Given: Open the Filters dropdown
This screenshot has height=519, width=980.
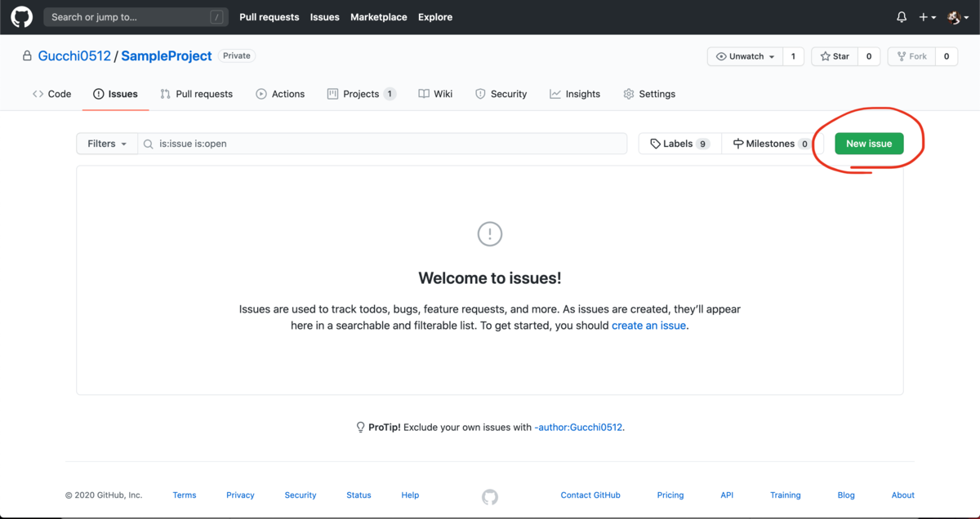Looking at the screenshot, I should [x=106, y=143].
